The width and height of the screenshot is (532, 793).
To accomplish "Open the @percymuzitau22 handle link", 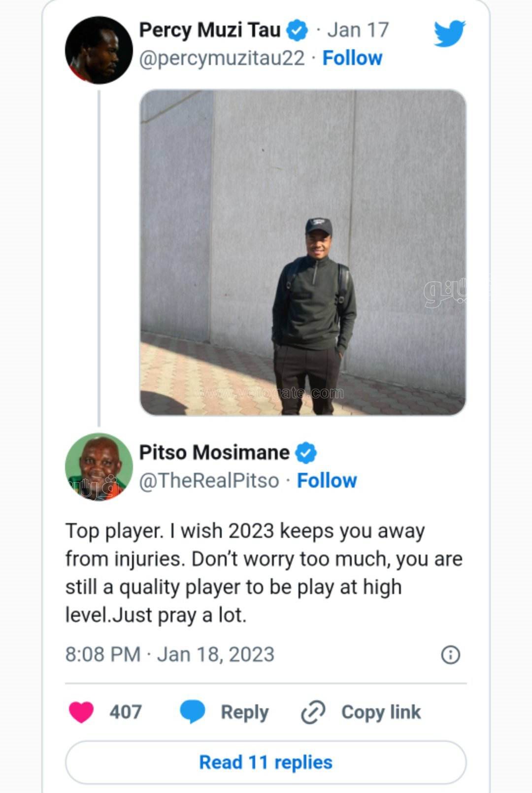I will [x=222, y=58].
